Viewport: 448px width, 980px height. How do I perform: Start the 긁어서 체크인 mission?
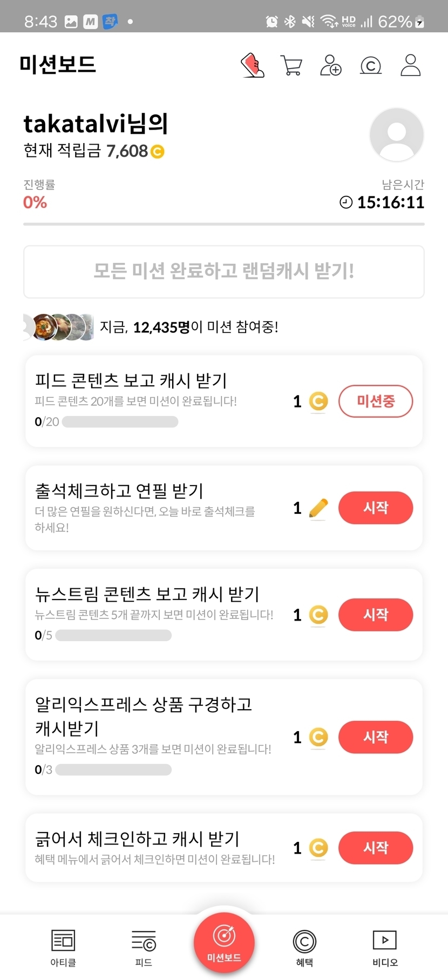tap(376, 848)
